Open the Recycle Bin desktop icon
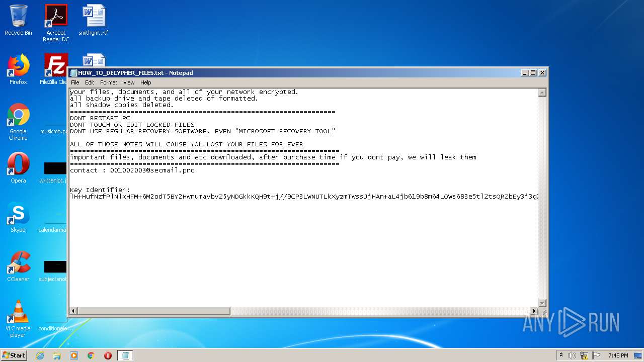Image resolution: width=644 pixels, height=362 pixels. coord(18,20)
